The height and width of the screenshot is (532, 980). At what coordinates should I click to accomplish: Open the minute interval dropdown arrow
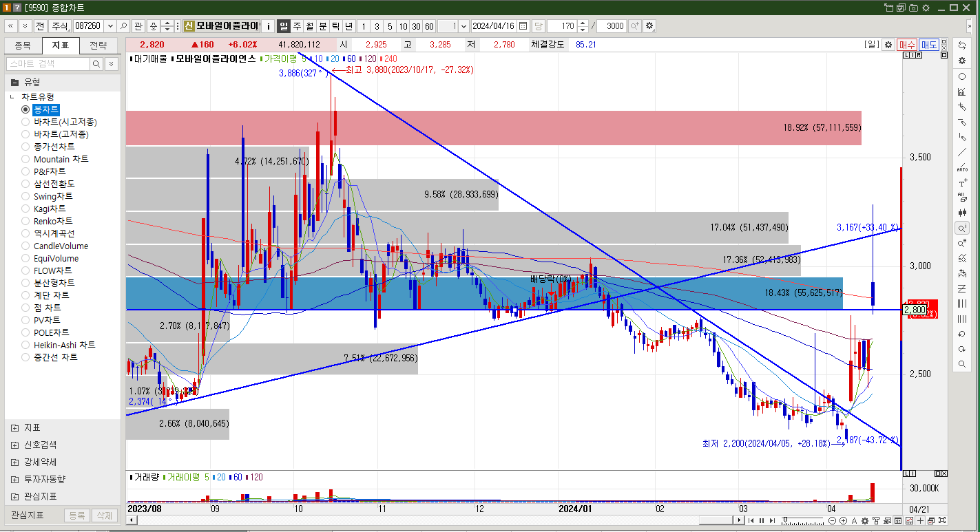[463, 26]
